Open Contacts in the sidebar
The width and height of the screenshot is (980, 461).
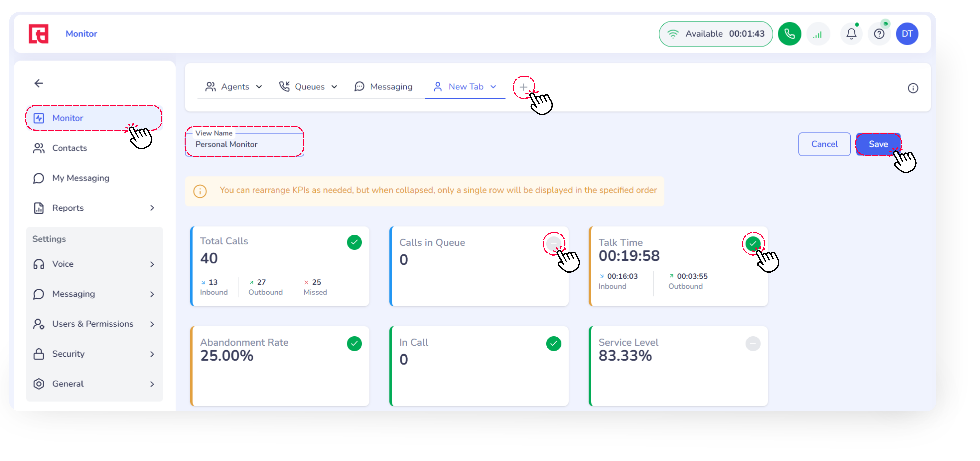[x=69, y=148]
